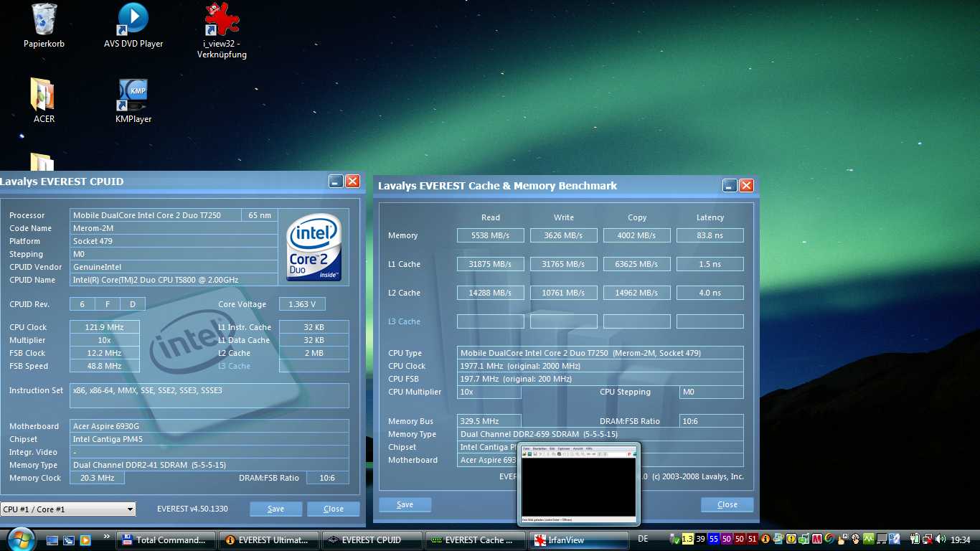
Task: Click Save in the EVEREST CPUID window
Action: click(x=275, y=509)
